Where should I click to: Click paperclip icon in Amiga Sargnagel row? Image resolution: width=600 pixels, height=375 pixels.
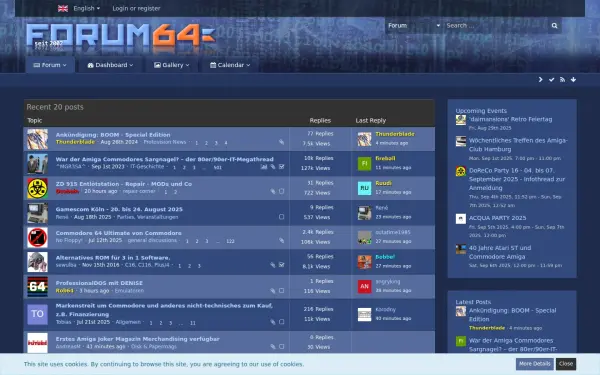click(273, 167)
